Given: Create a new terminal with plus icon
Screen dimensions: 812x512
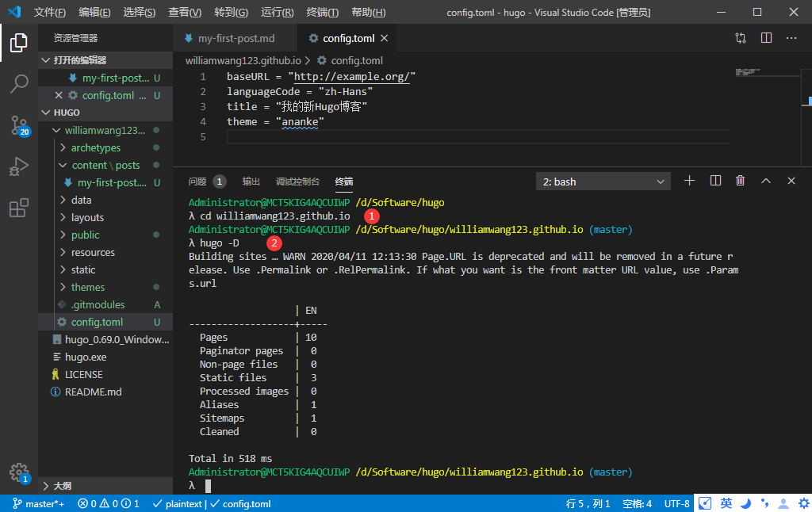Looking at the screenshot, I should (x=689, y=181).
